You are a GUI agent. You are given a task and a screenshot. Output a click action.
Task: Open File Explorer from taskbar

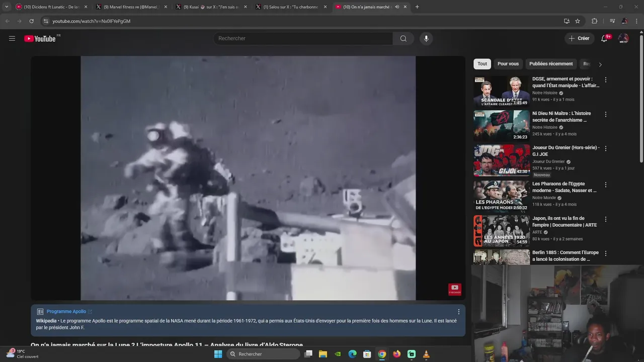tap(323, 354)
